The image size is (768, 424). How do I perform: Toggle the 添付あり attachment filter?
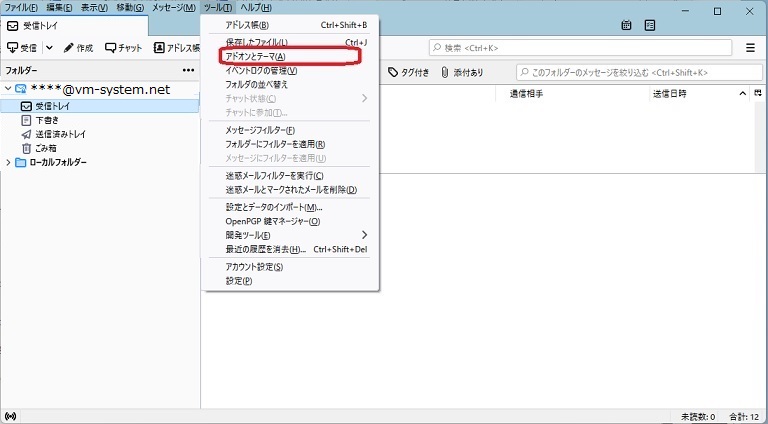pyautogui.click(x=462, y=72)
